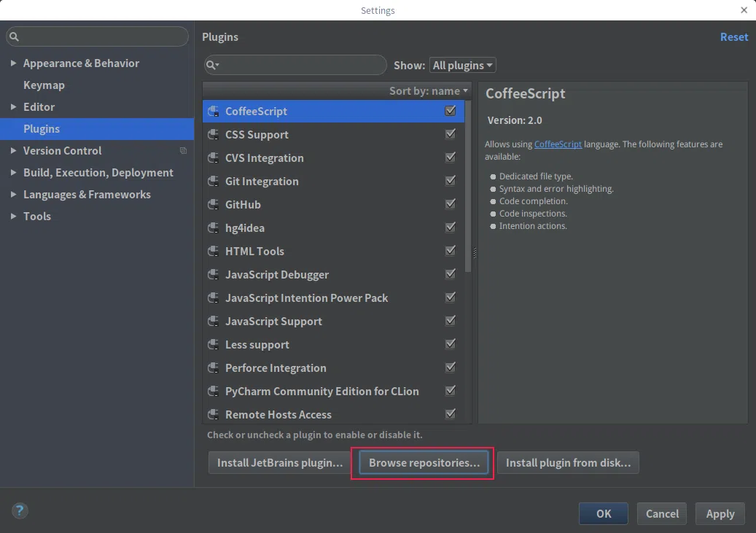Disable the CoffeeScript plugin checkbox
756x533 pixels.
[x=451, y=111]
